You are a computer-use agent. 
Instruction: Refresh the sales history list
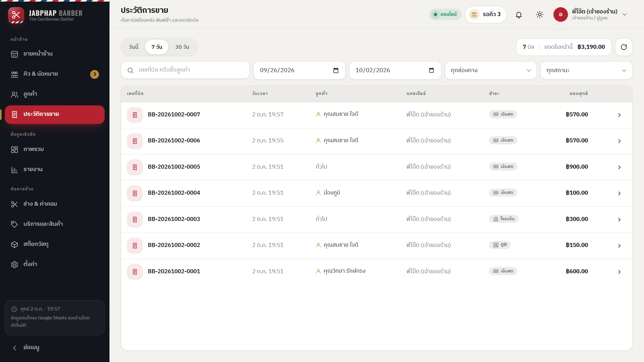[x=624, y=47]
